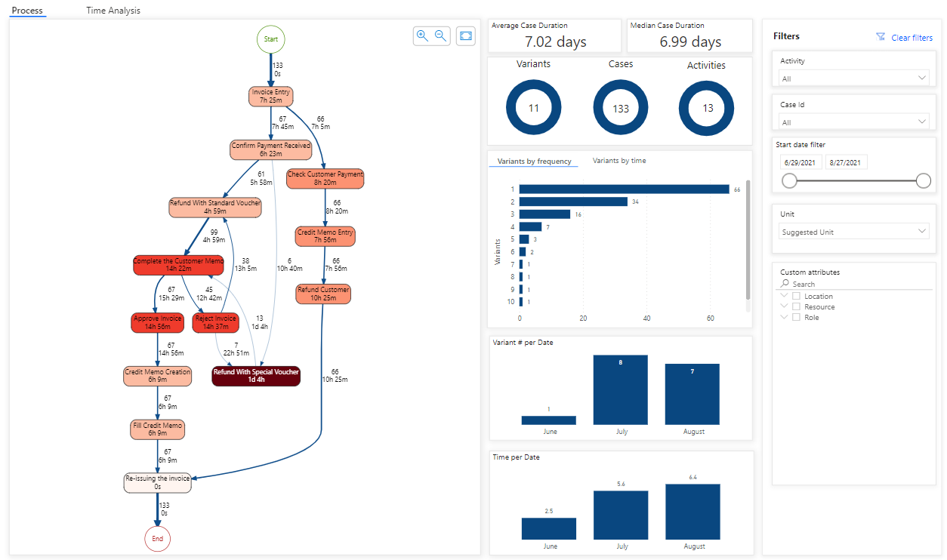The image size is (947, 560).
Task: Click the zoom-in magnifier icon
Action: point(423,35)
